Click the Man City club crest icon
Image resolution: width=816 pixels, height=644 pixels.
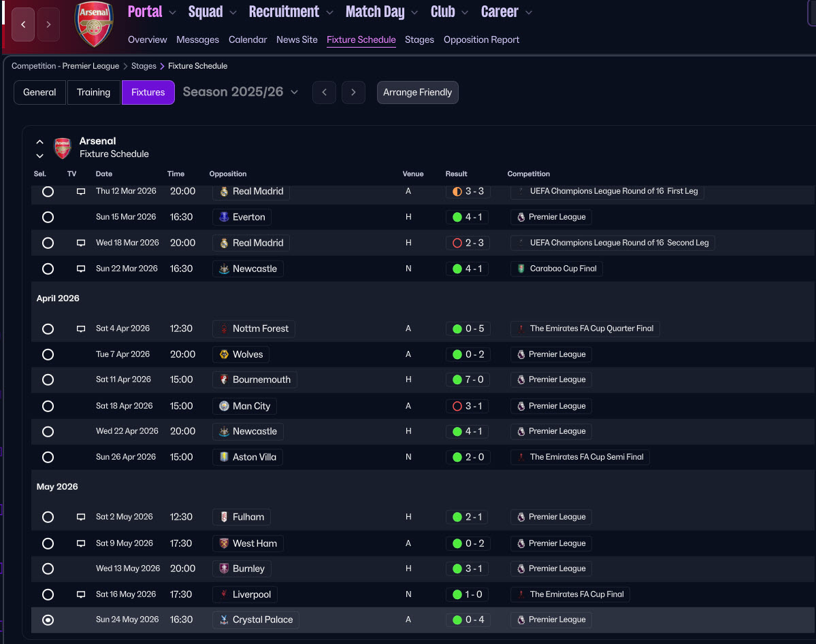[224, 406]
